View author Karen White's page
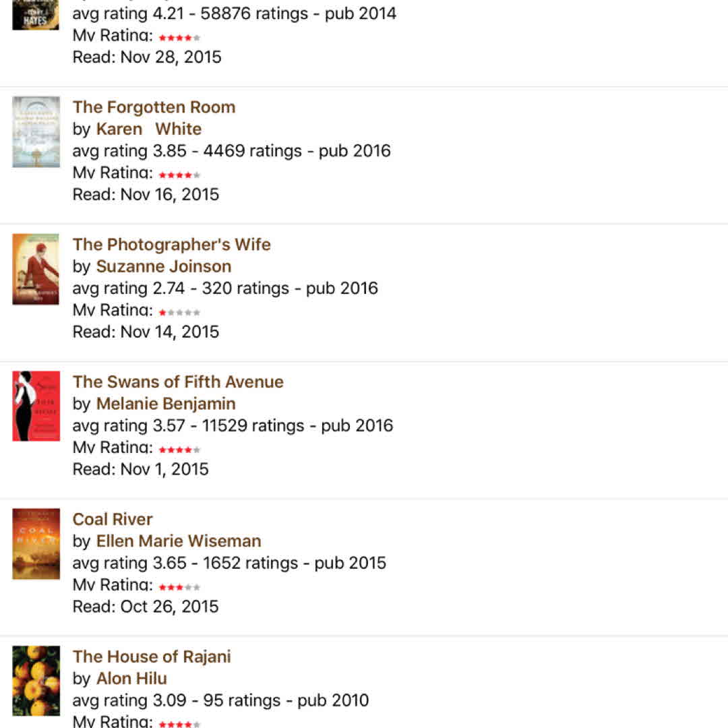 point(148,129)
